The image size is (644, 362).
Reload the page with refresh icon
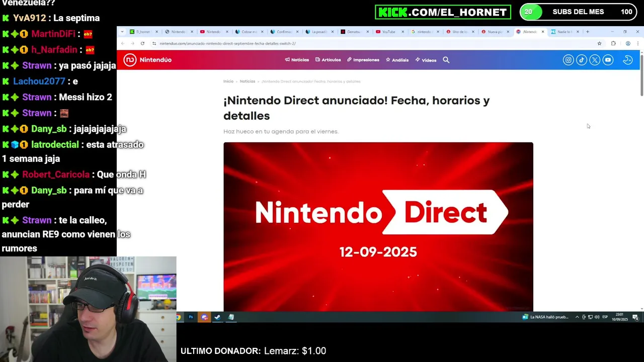[x=142, y=44]
